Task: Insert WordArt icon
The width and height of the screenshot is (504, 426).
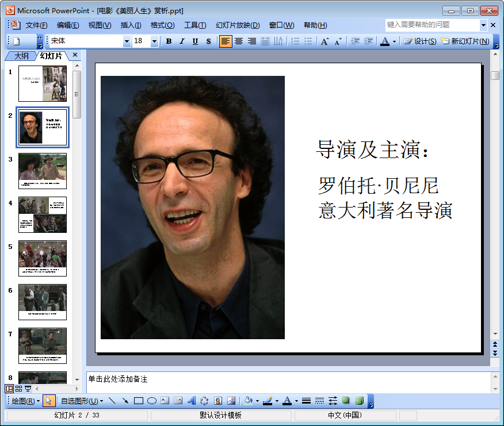Action: [192, 401]
